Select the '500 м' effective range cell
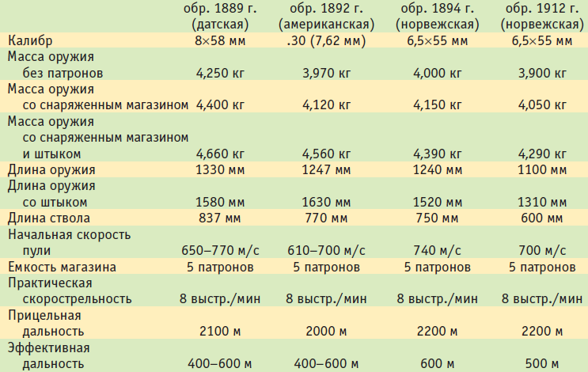 click(x=541, y=364)
